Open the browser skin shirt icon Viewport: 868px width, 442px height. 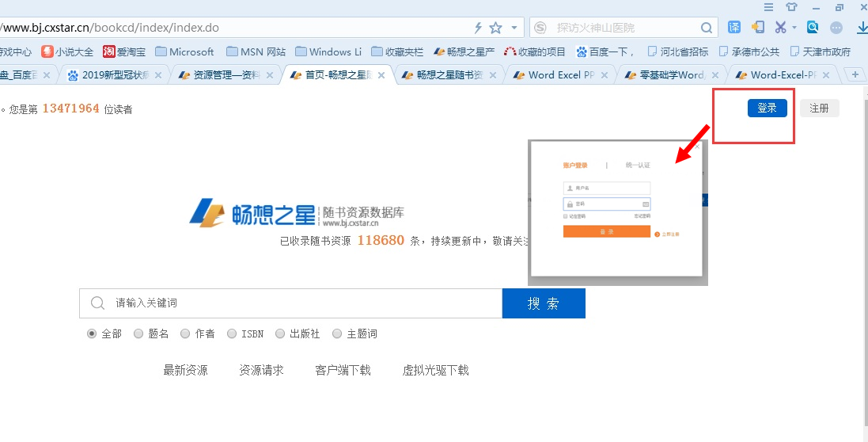point(791,7)
